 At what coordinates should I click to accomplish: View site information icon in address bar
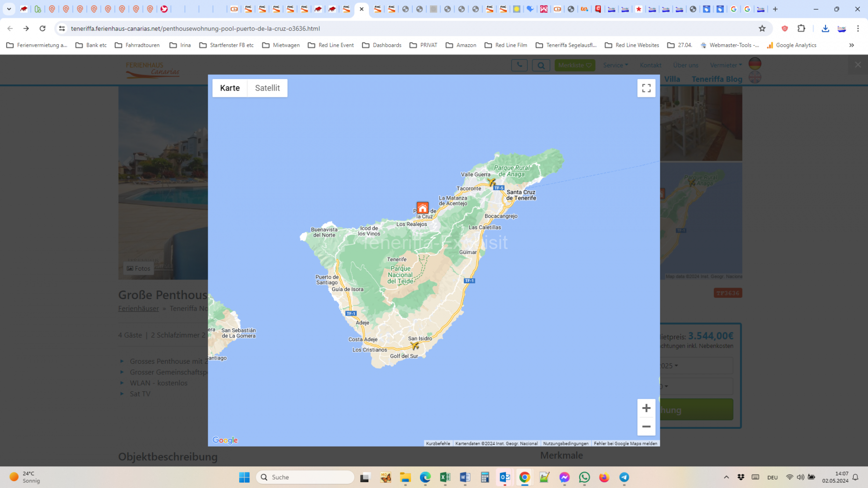62,28
